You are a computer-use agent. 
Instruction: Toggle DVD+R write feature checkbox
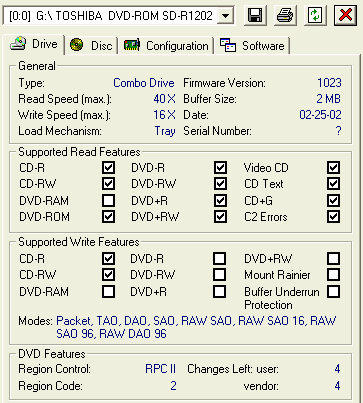pyautogui.click(x=219, y=292)
